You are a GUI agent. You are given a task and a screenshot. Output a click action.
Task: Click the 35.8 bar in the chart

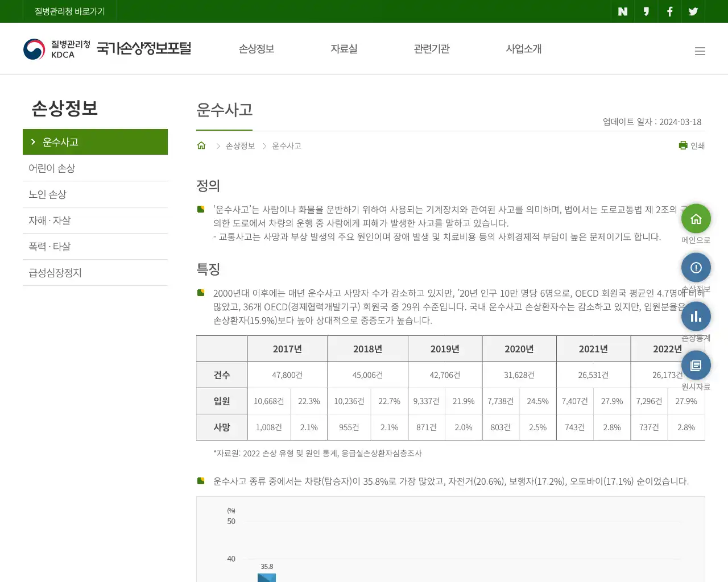pos(267,577)
